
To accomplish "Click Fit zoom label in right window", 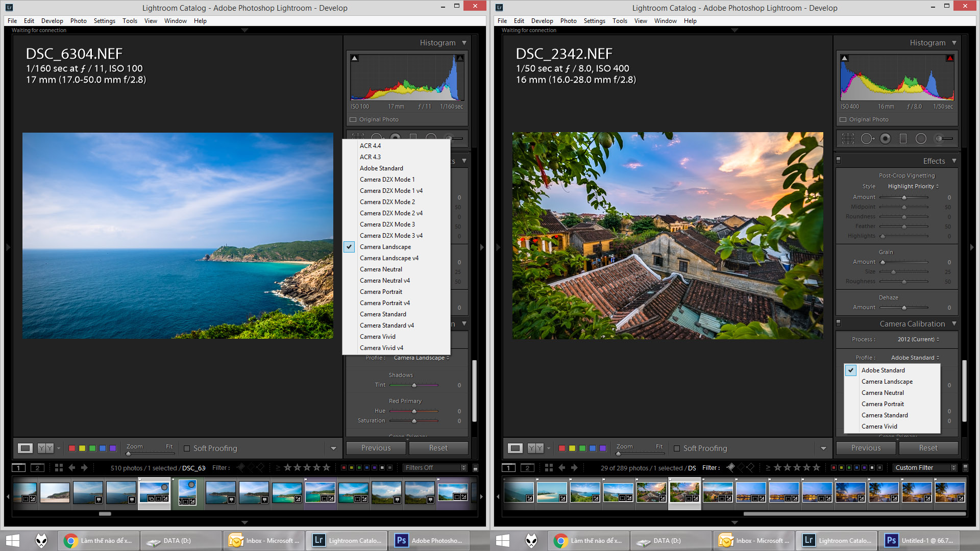I will tap(659, 446).
